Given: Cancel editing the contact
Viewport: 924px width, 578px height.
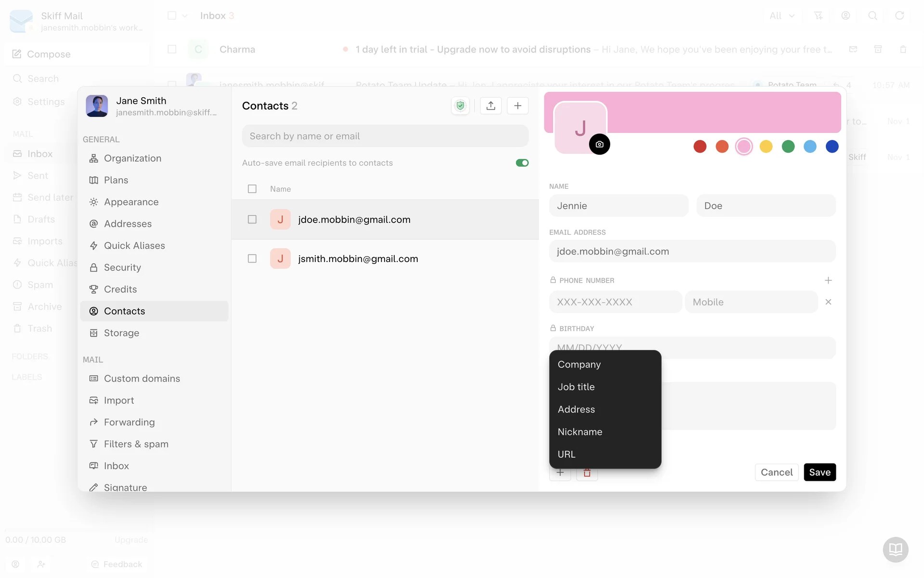Looking at the screenshot, I should (x=776, y=472).
